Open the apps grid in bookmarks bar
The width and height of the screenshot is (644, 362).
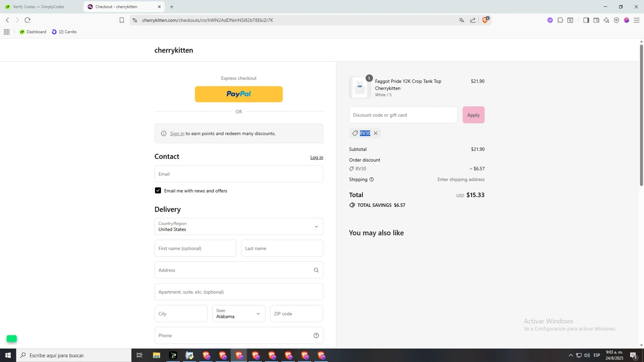coord(6,32)
